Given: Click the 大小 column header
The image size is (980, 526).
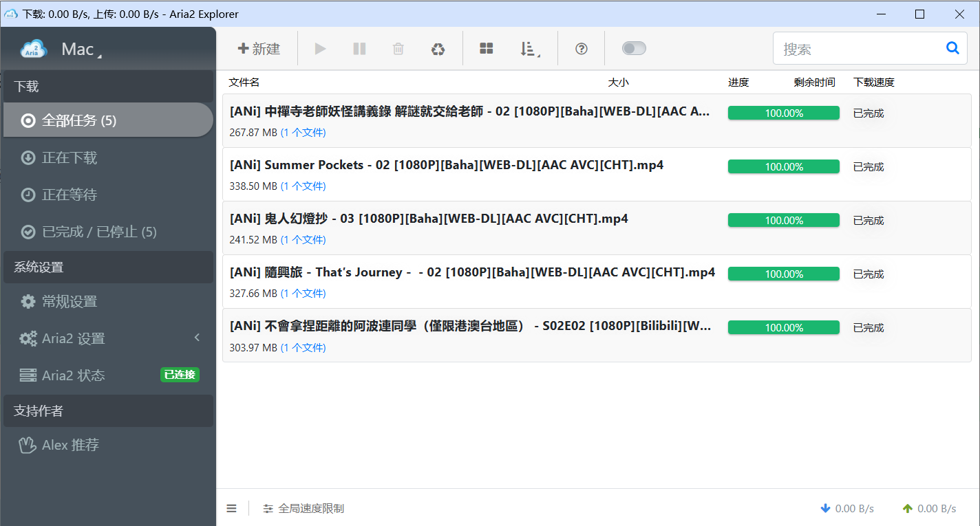Looking at the screenshot, I should pyautogui.click(x=618, y=83).
